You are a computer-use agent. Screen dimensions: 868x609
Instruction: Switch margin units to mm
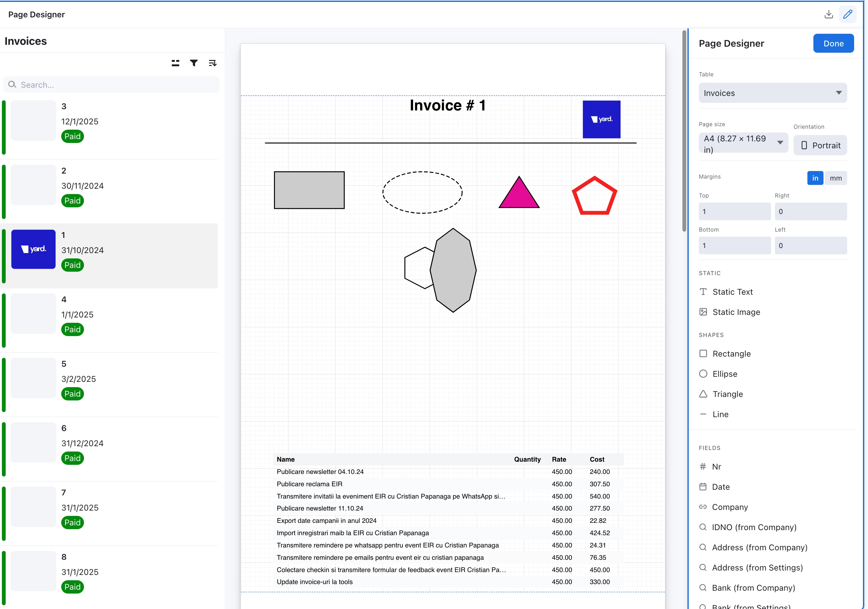[835, 178]
